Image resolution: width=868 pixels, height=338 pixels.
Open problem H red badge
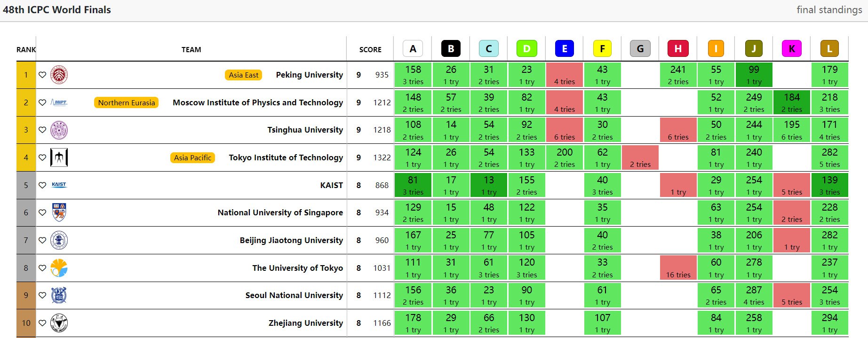(678, 48)
